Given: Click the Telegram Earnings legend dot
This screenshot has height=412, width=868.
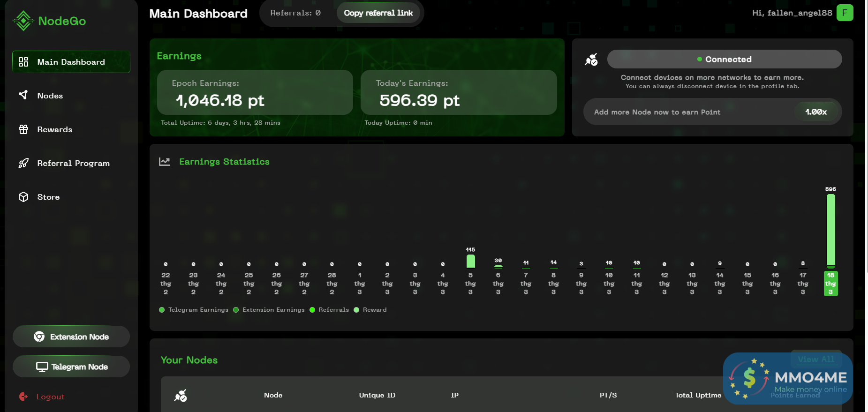Looking at the screenshot, I should [x=162, y=310].
